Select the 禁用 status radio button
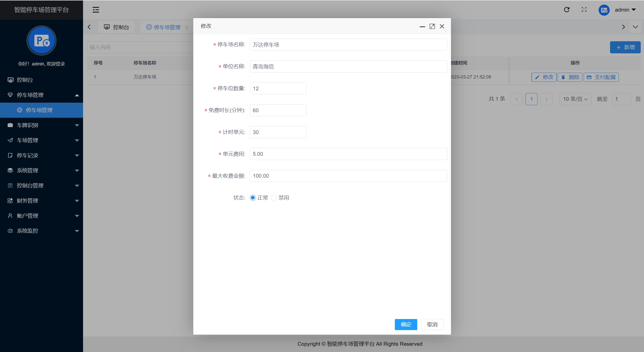 coord(274,198)
